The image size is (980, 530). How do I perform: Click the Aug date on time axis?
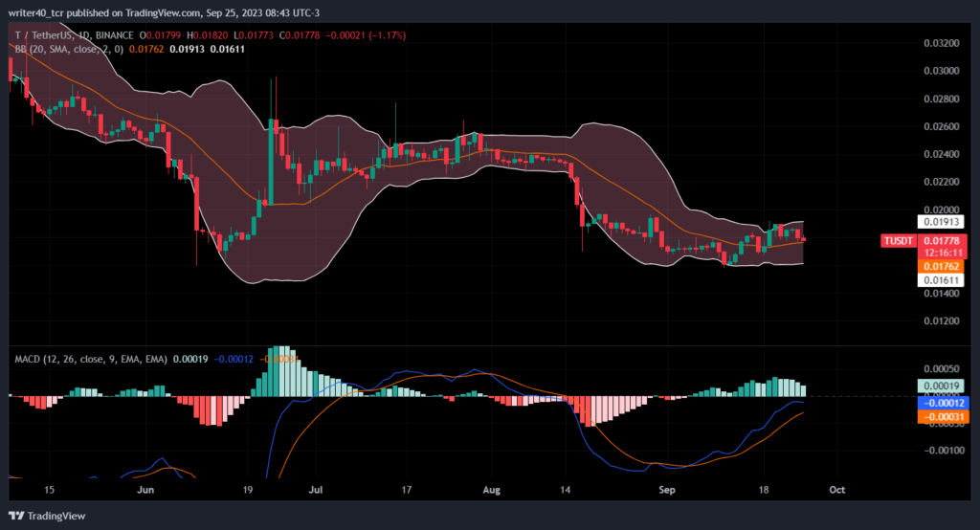coord(491,490)
